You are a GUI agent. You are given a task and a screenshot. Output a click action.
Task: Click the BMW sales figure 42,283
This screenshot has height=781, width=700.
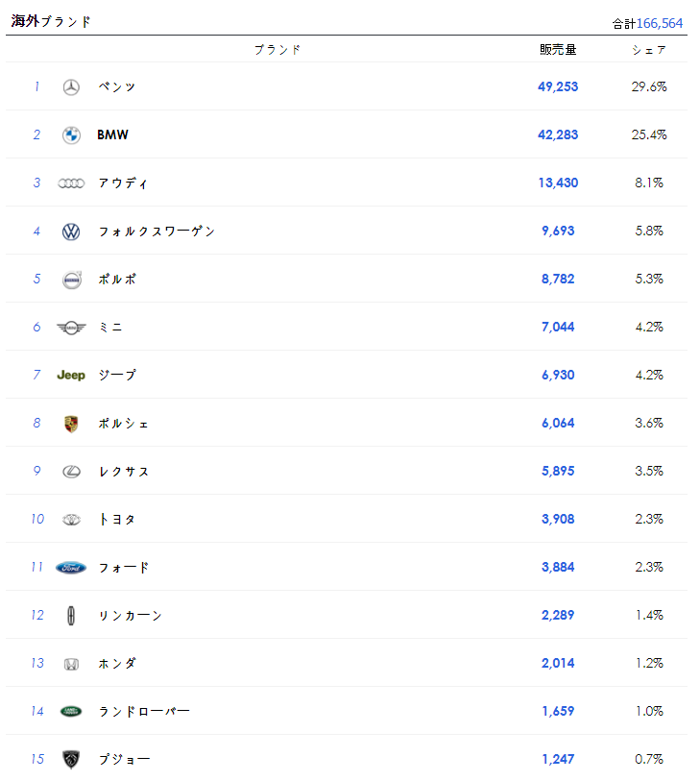(x=558, y=135)
